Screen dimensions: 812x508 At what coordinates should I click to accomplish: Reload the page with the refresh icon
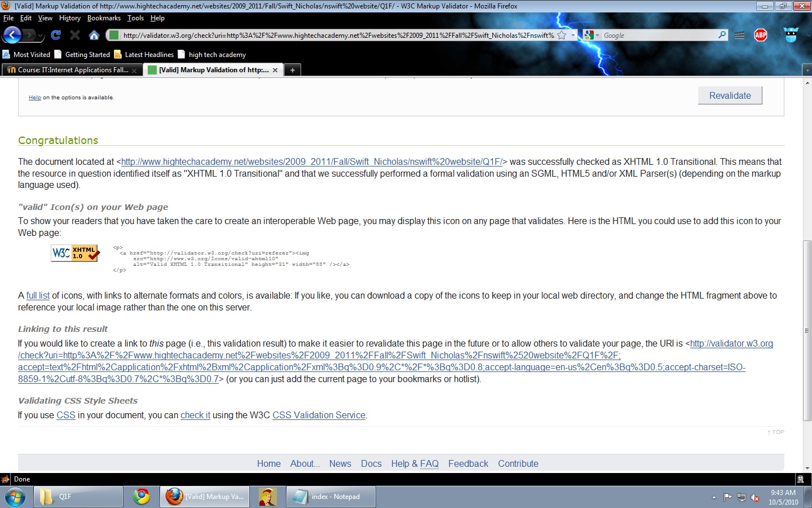click(56, 35)
